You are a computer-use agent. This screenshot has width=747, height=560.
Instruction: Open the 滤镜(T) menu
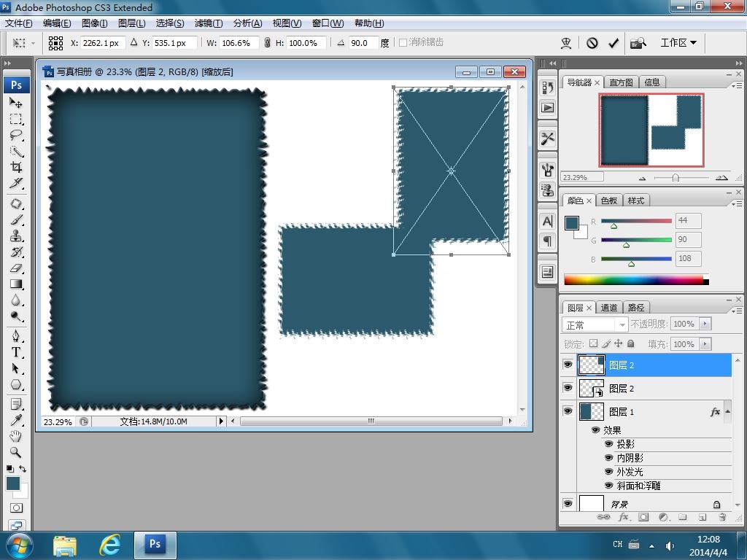coord(209,23)
